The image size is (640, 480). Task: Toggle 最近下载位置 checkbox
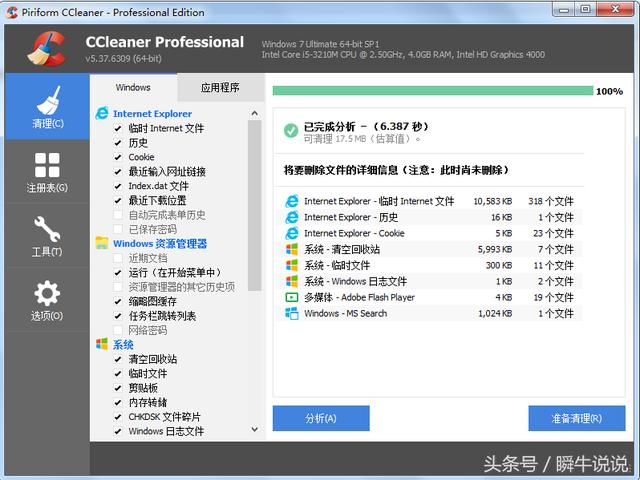coord(118,200)
